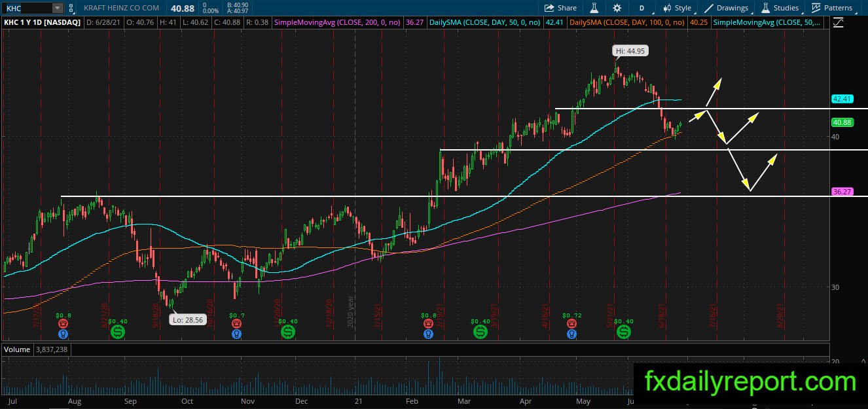Click the $0.7 earnings estimate text
The image size is (868, 409).
click(x=236, y=315)
